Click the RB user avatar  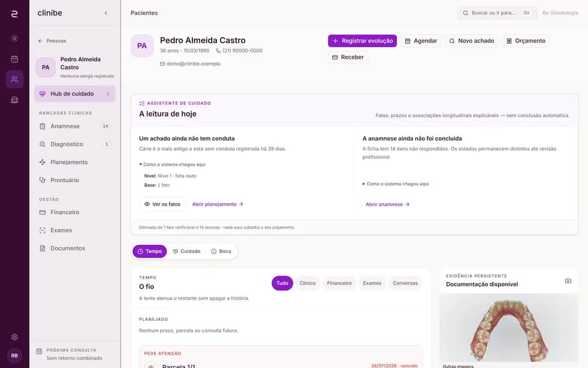pyautogui.click(x=14, y=355)
